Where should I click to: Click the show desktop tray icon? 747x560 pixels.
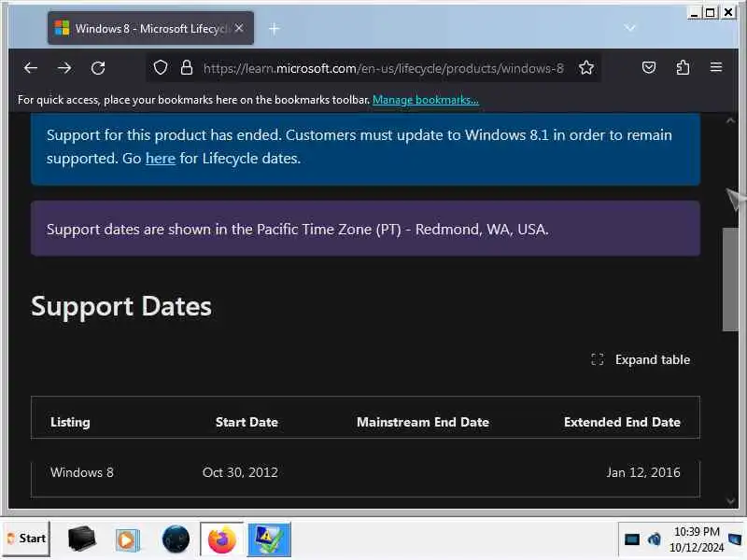tap(735, 539)
